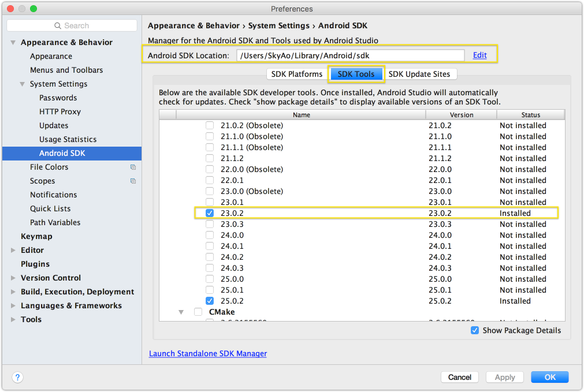This screenshot has height=392, width=584.
Task: Select Plugins in the sidebar
Action: [35, 264]
